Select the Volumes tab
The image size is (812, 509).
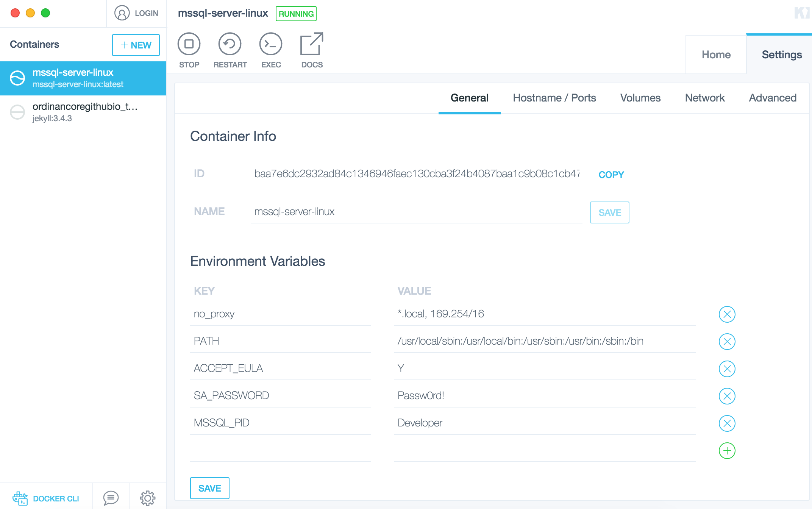pyautogui.click(x=640, y=97)
